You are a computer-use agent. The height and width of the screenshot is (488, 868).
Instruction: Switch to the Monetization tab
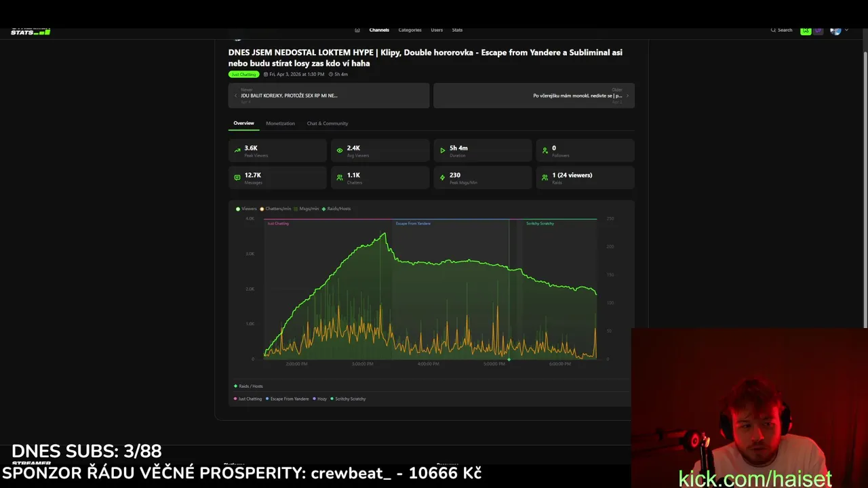280,123
